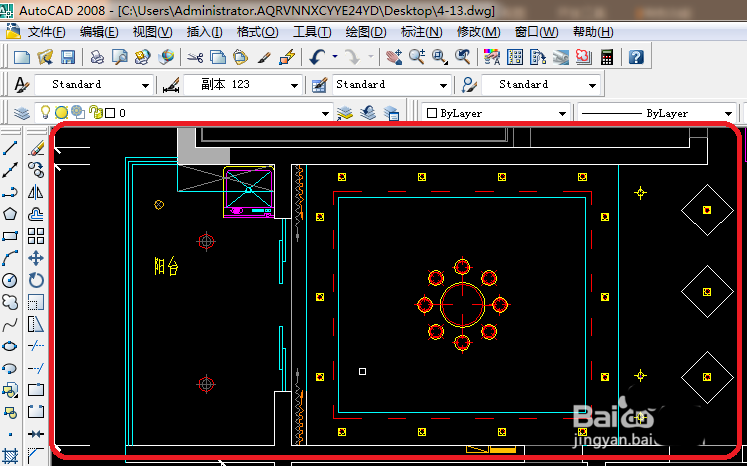Expand the Zoom Window flyout arrow
Viewport: 747px width, 466px height.
pos(446,62)
